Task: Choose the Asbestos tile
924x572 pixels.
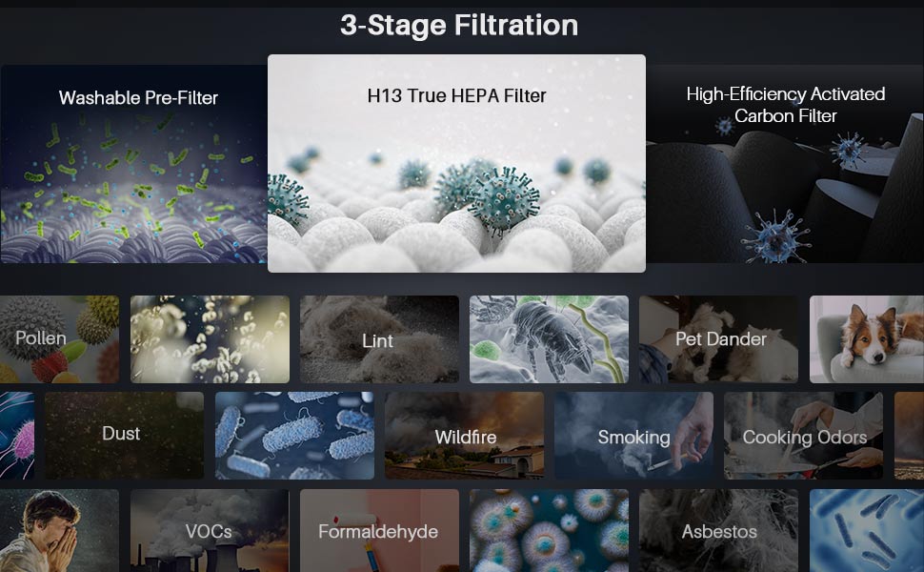Action: [719, 531]
